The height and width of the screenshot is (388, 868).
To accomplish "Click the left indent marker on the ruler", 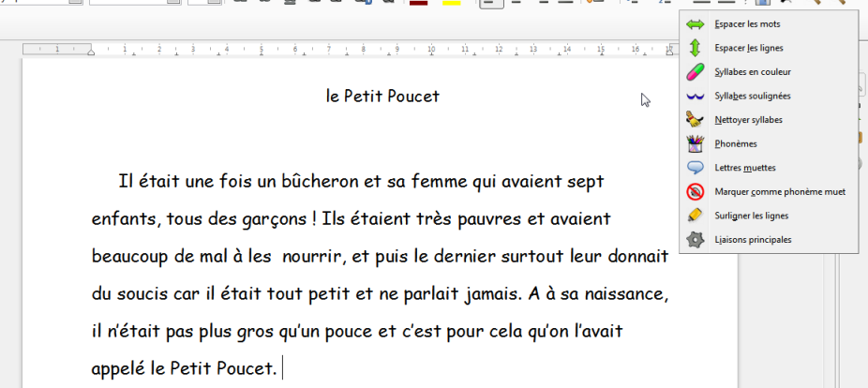I will [91, 52].
